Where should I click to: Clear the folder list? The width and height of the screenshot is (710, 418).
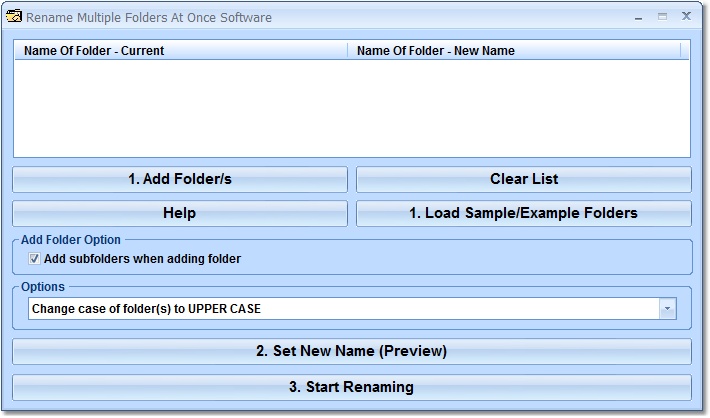tap(523, 179)
